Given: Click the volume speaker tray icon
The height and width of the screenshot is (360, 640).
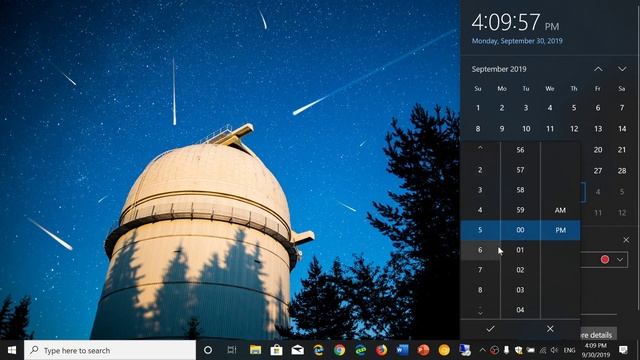Looking at the screenshot, I should coord(554,350).
